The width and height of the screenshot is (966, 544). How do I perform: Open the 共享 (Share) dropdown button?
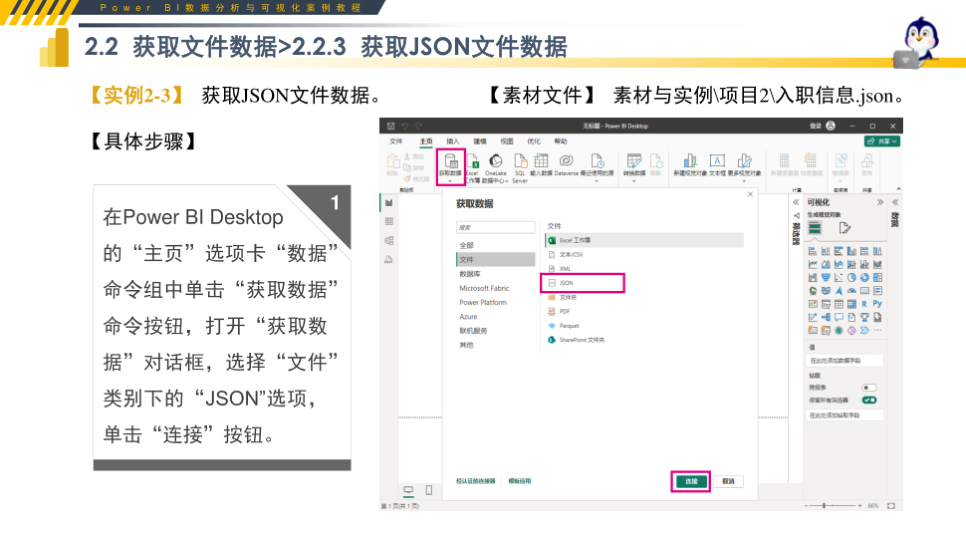coord(882,141)
